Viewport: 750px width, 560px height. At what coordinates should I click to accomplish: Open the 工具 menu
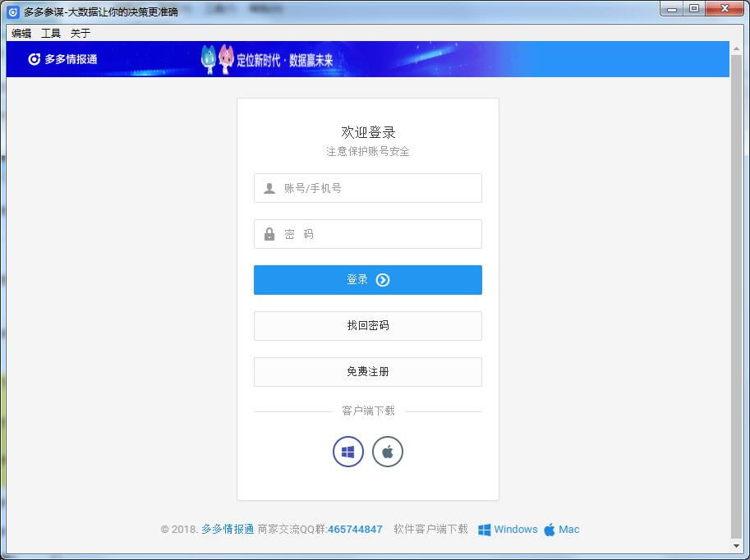(x=51, y=33)
